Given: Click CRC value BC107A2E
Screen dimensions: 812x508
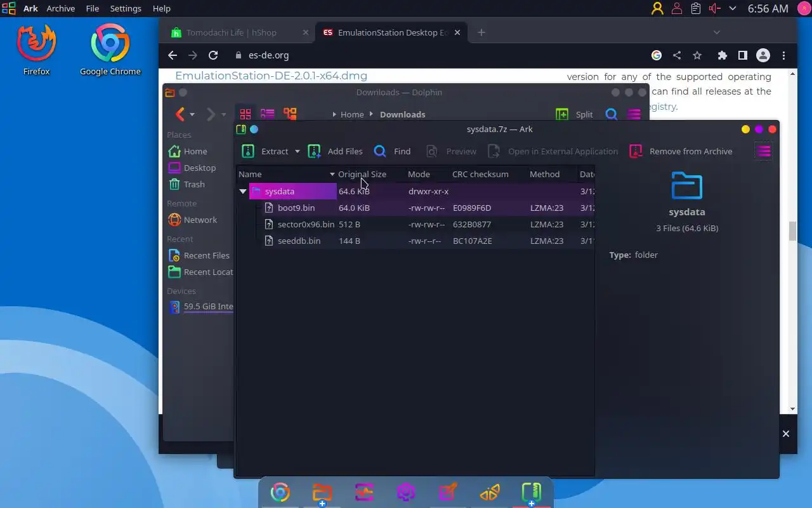Looking at the screenshot, I should point(473,241).
